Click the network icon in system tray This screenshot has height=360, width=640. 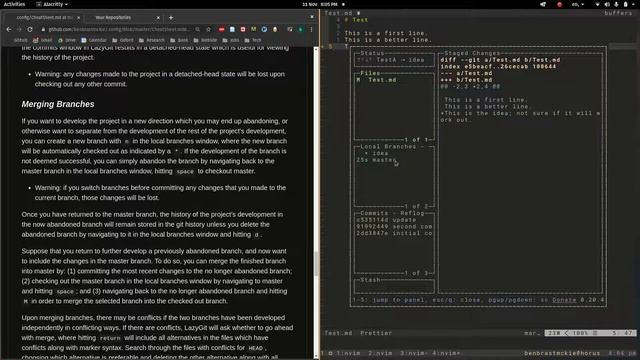[598, 4]
